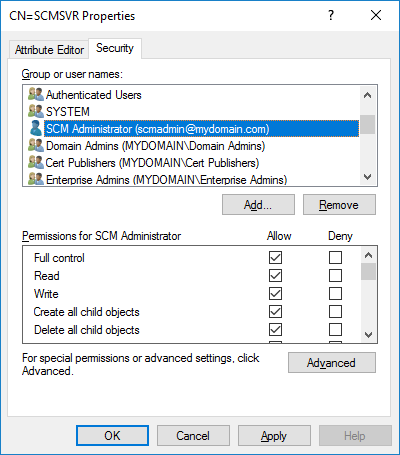
Task: Uncheck Allow for Full control
Action: click(275, 257)
